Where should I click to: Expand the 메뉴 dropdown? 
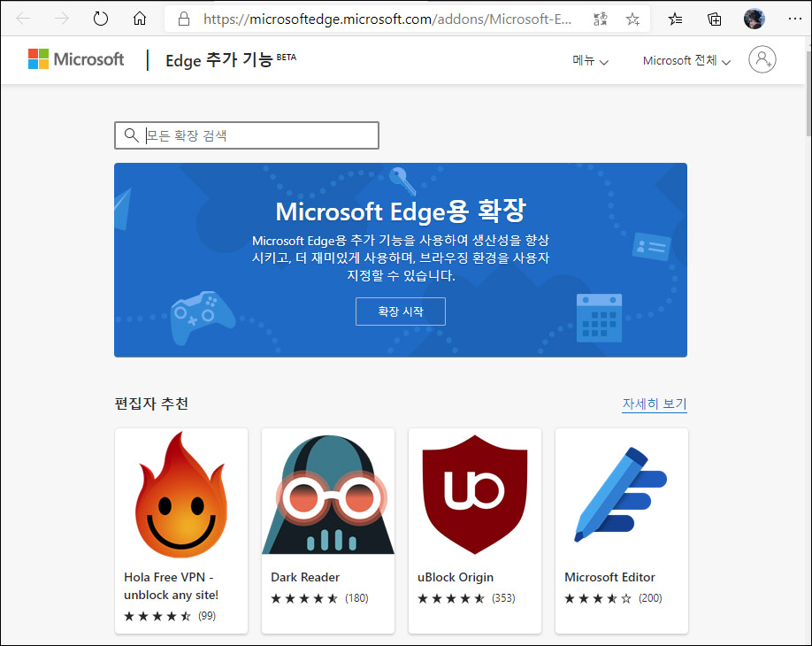[590, 60]
